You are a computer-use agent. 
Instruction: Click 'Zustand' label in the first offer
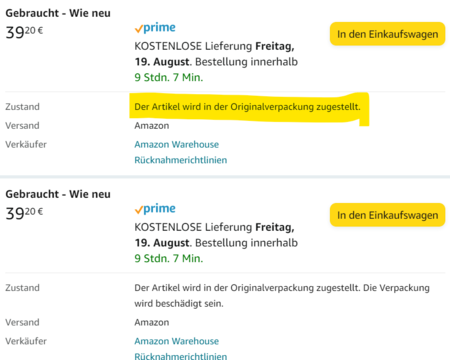tap(22, 107)
